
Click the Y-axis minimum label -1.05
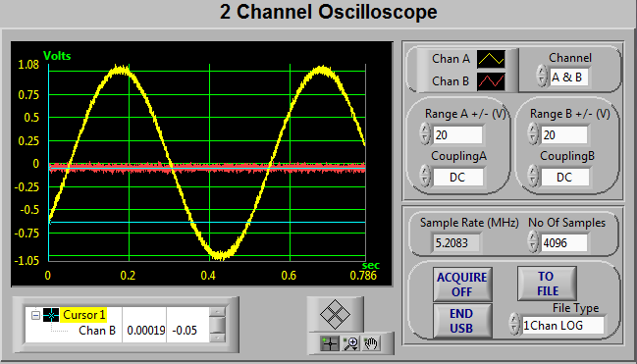[x=27, y=261]
